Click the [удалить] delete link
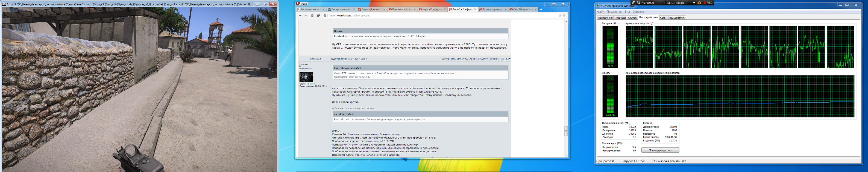The width and height of the screenshot is (868, 172). pos(484,59)
